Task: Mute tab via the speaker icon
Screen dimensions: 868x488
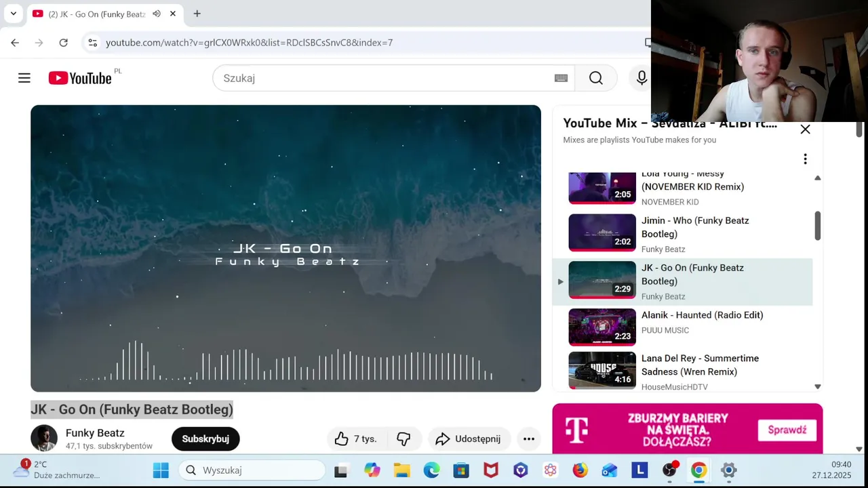Action: click(x=157, y=14)
